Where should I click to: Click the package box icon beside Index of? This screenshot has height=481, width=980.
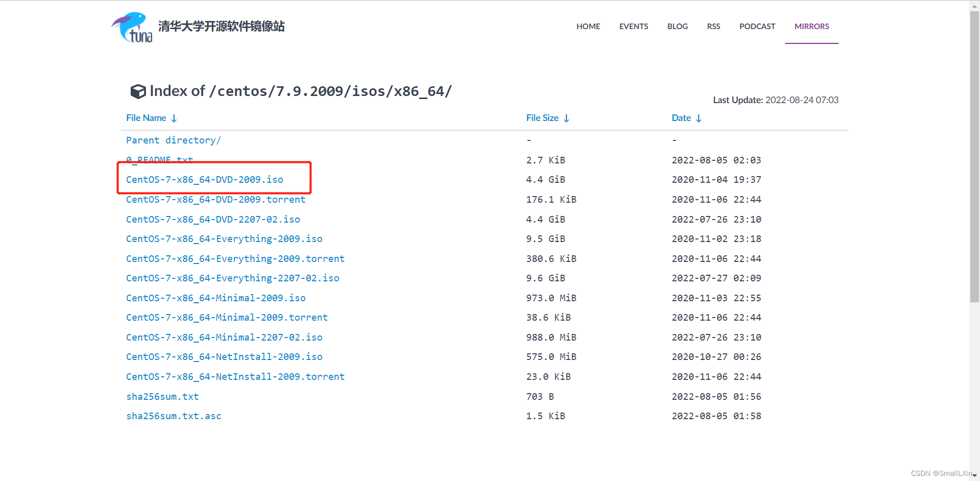(x=138, y=91)
